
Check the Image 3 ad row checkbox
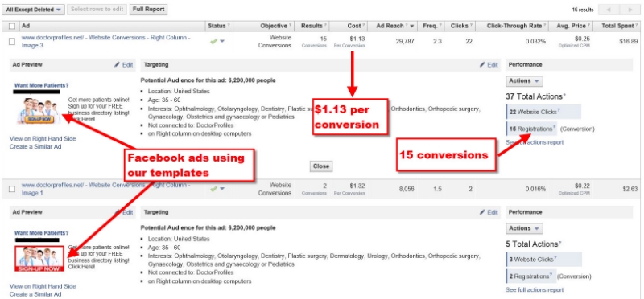click(x=12, y=41)
